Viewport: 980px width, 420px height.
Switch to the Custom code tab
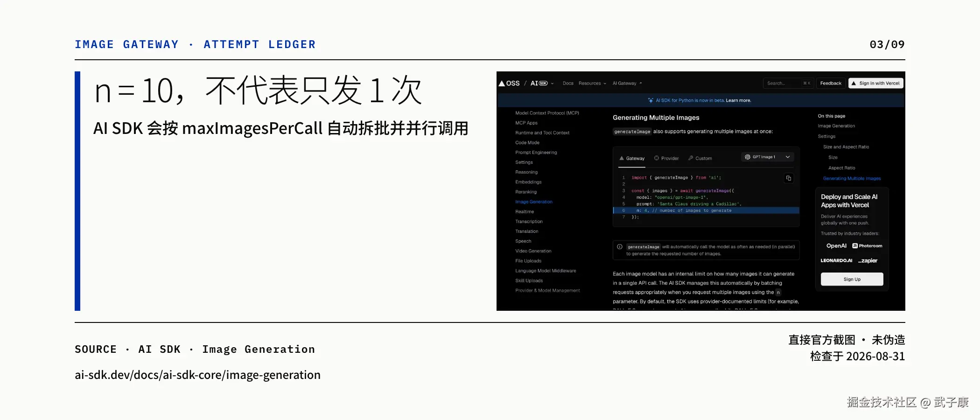[x=700, y=158]
